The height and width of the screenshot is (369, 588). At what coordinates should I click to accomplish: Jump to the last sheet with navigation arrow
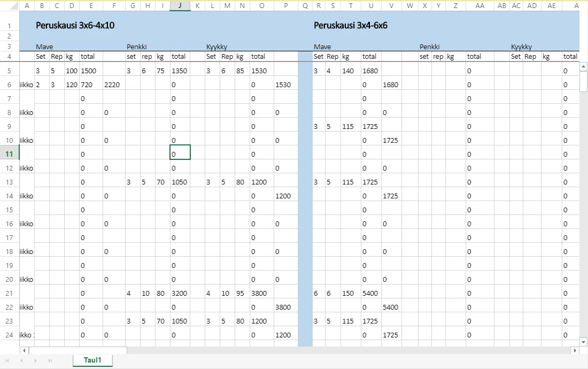(x=50, y=360)
